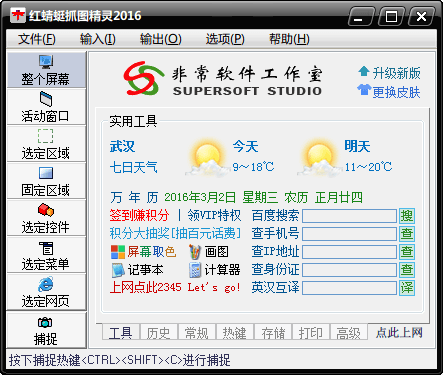Open the 计算器 calculator icon

195,270
